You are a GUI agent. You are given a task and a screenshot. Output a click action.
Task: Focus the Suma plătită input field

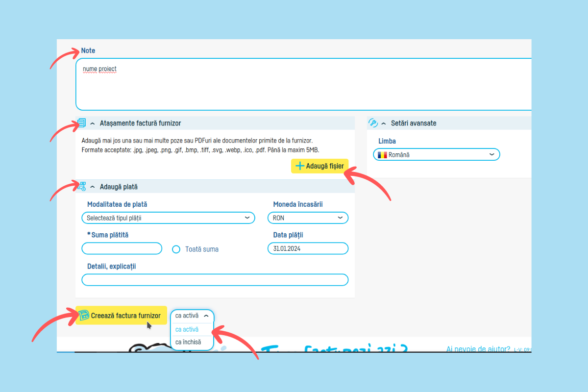click(122, 249)
